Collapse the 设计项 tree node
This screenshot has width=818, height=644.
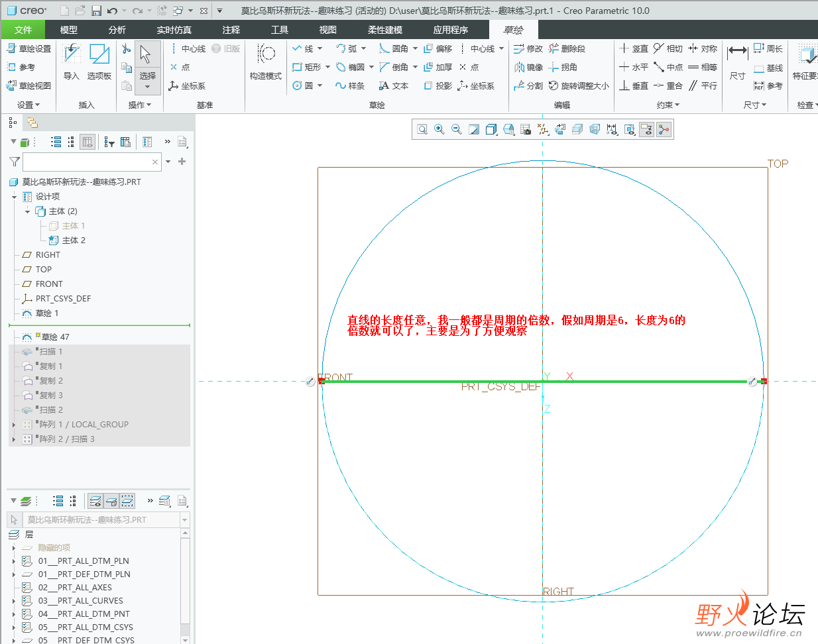[x=14, y=197]
